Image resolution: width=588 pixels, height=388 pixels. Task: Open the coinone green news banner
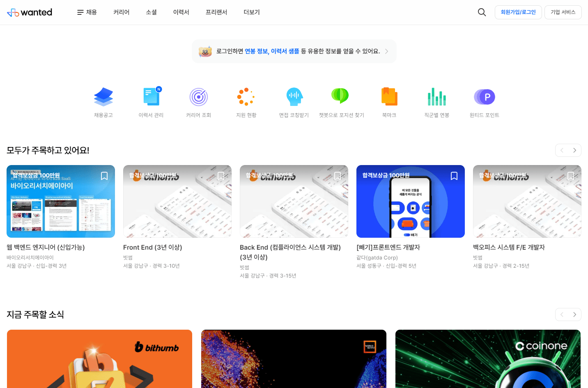(488, 359)
